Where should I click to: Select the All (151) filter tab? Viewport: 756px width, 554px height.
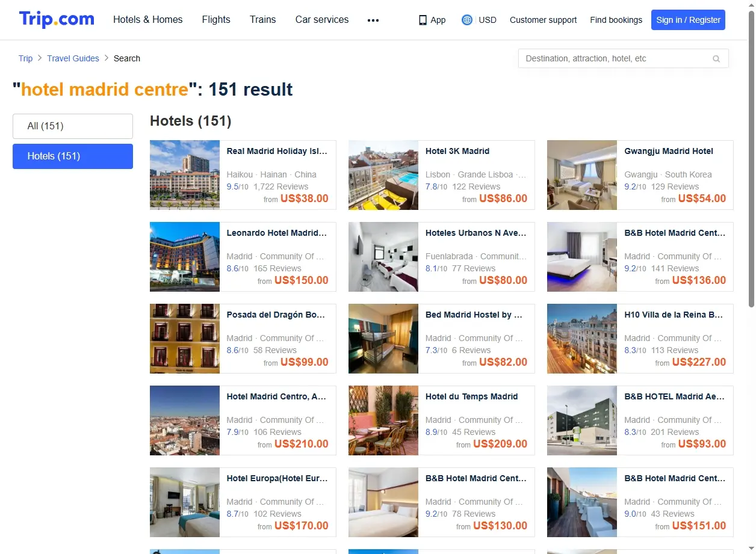tap(73, 126)
